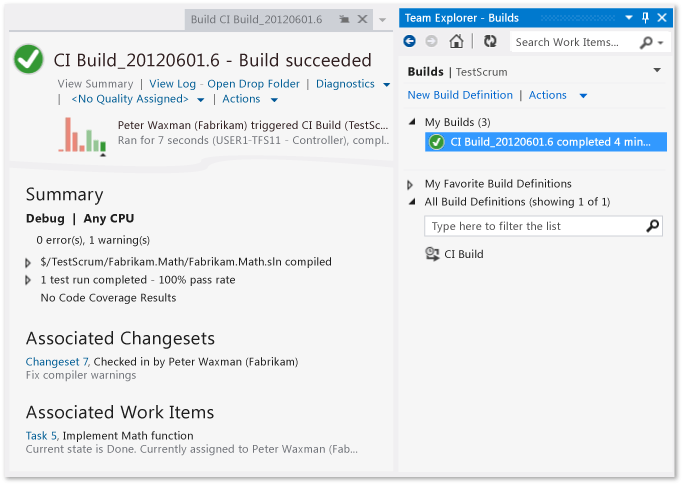Viewport: 683px width, 485px height.
Task: Refresh the Team Explorer Builds page
Action: (x=490, y=42)
